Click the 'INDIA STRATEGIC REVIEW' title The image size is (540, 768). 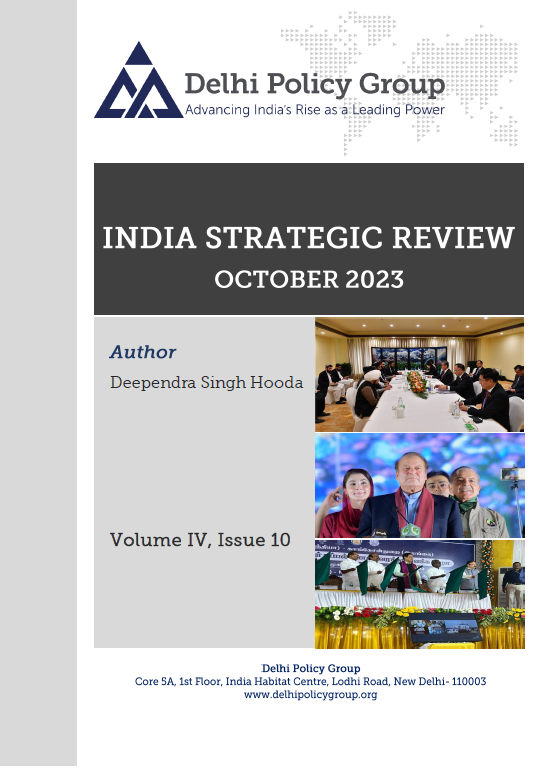pyautogui.click(x=309, y=238)
